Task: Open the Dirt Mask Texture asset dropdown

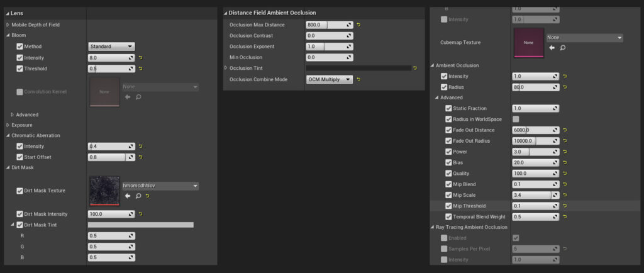Action: (160, 186)
